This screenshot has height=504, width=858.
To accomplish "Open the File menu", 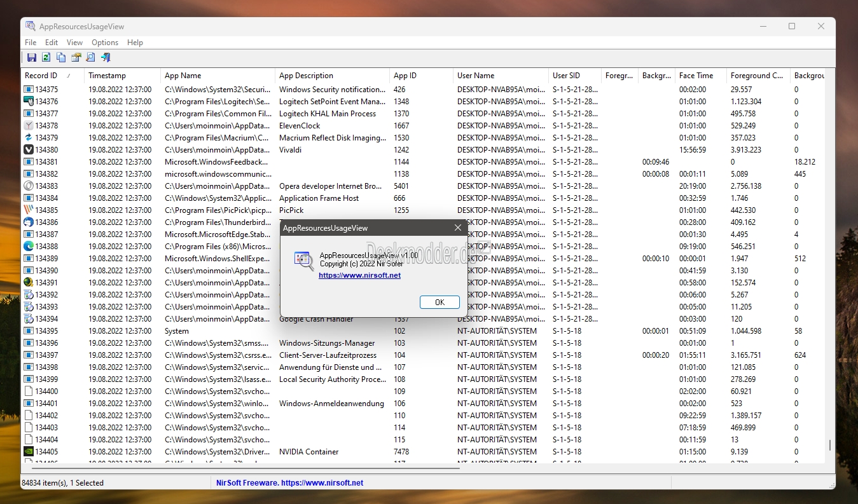I will coord(31,43).
